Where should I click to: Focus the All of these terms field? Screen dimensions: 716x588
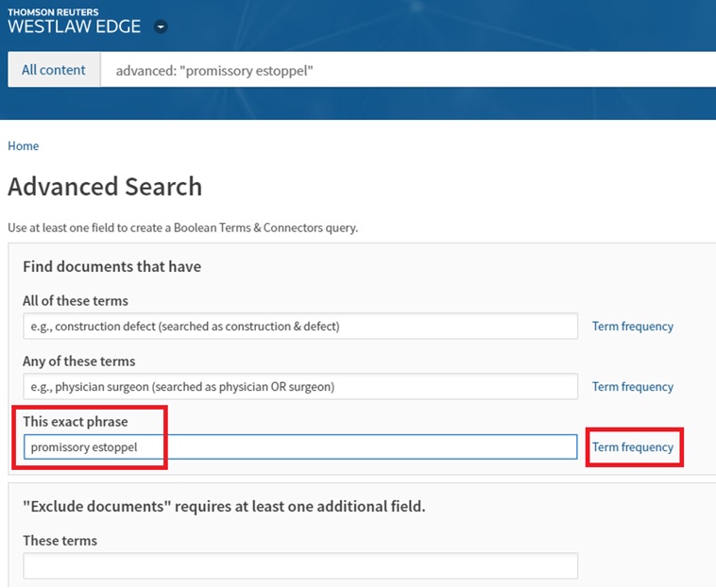point(300,327)
